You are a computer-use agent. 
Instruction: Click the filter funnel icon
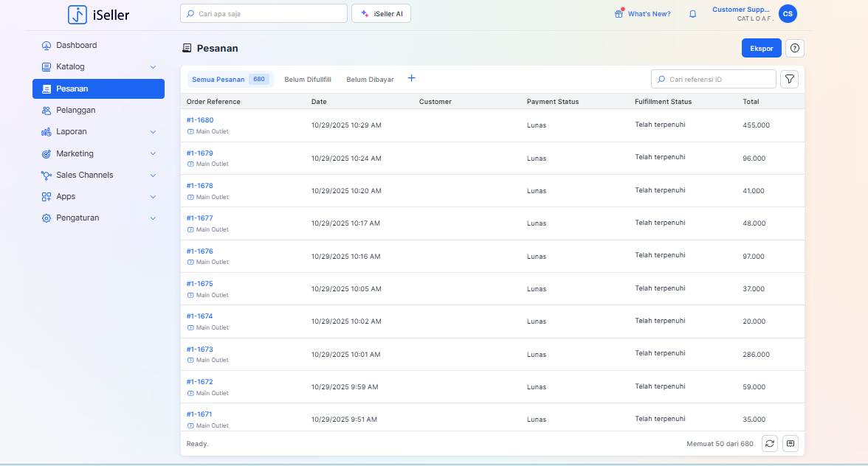click(789, 79)
